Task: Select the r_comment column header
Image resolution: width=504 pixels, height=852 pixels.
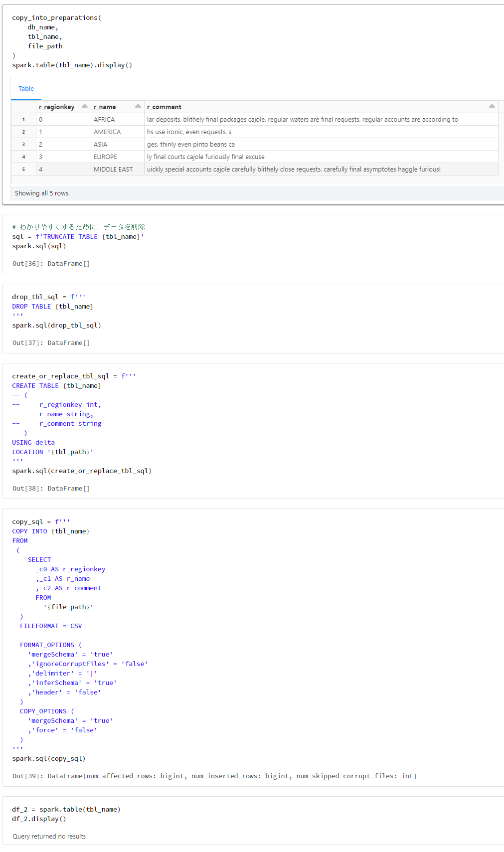Action: [x=321, y=107]
